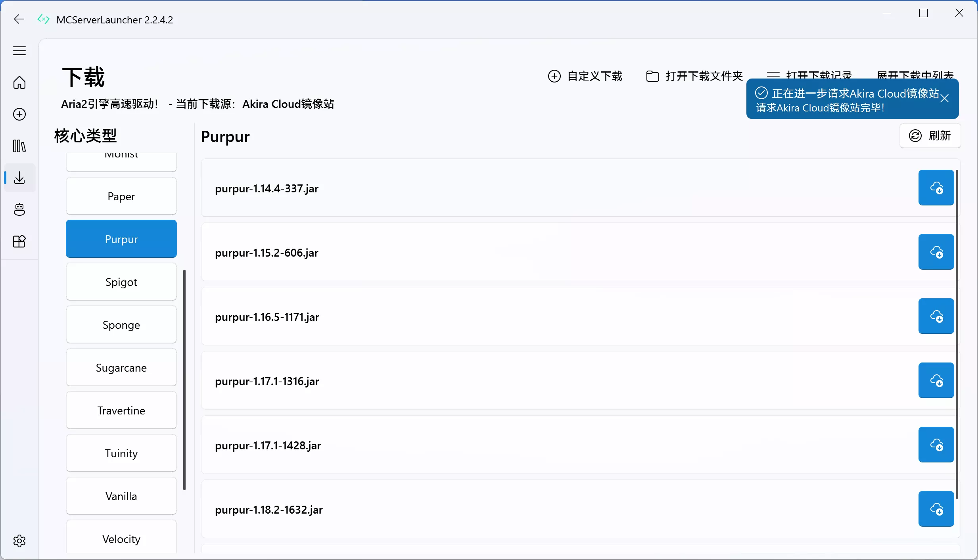Dismiss the Akira Cloud mirror notification
Image resolution: width=978 pixels, height=560 pixels.
(x=945, y=98)
